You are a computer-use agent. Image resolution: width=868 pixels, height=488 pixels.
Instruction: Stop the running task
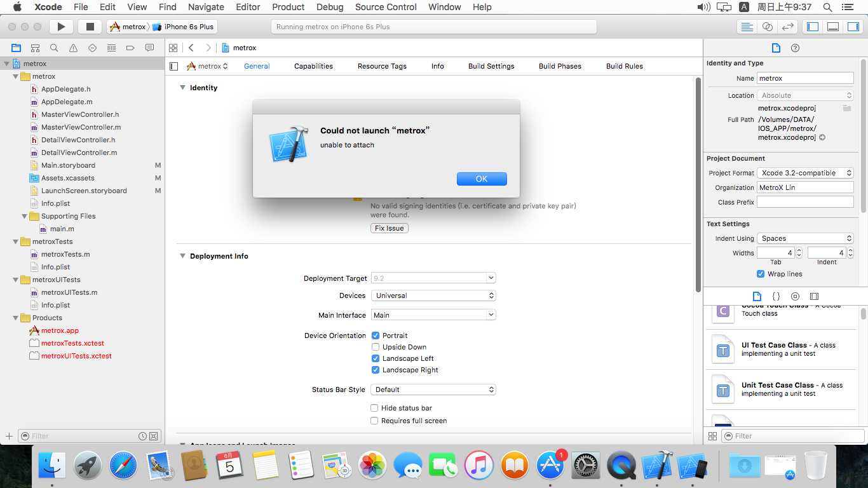tap(90, 27)
